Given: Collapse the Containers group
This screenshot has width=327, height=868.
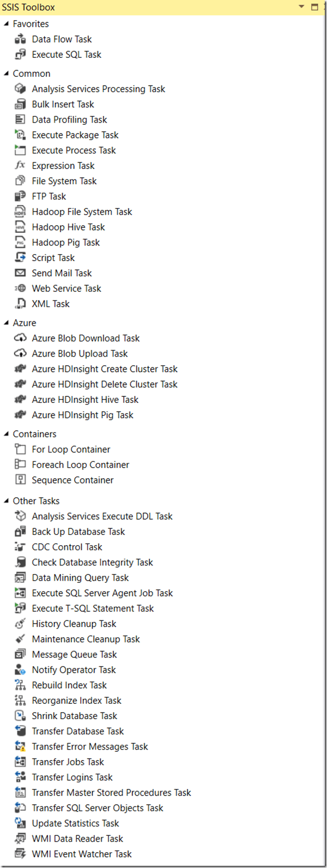Looking at the screenshot, I should pyautogui.click(x=6, y=434).
